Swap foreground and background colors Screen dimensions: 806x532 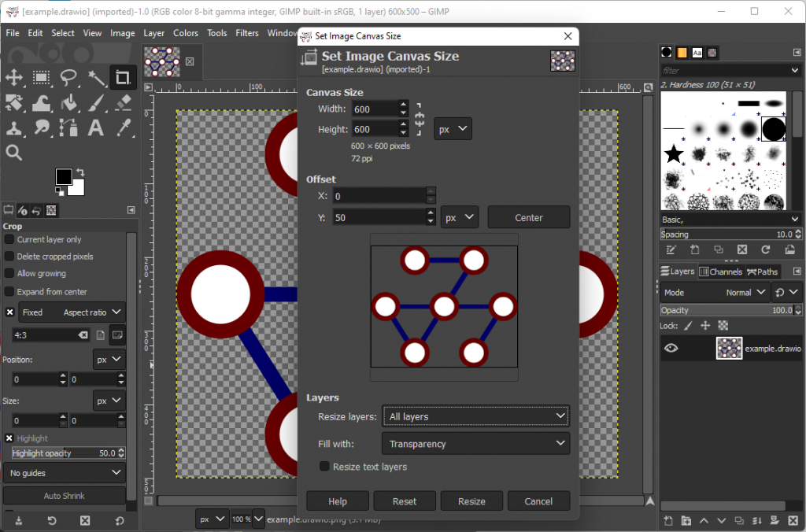point(80,172)
